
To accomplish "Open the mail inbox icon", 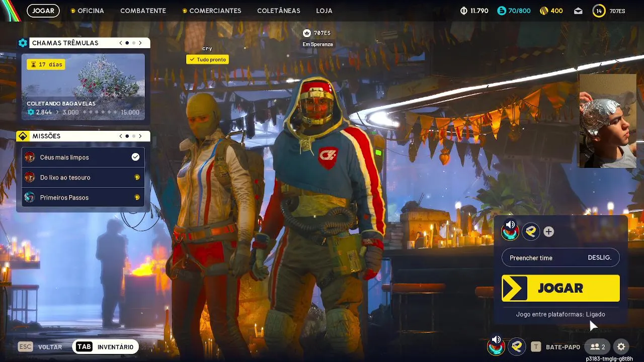I will [x=578, y=11].
